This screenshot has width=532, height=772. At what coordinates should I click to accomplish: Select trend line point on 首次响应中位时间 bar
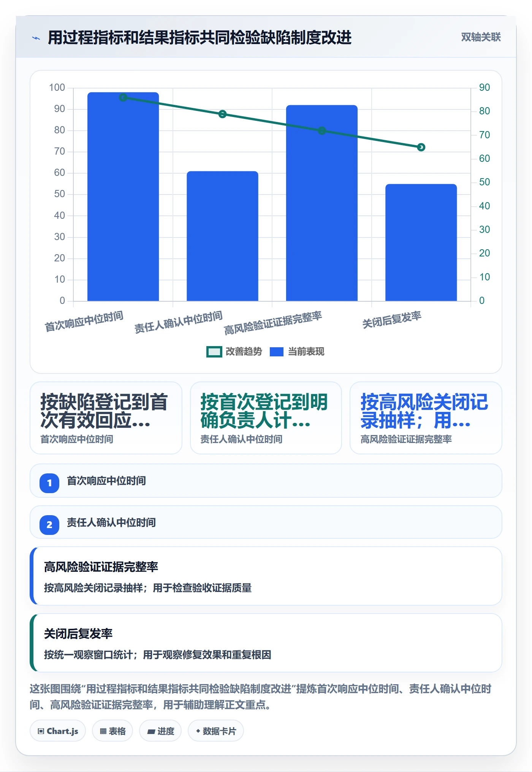123,98
